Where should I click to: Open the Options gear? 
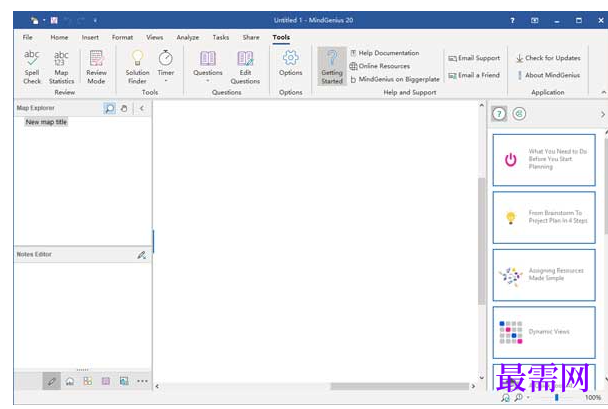290,63
